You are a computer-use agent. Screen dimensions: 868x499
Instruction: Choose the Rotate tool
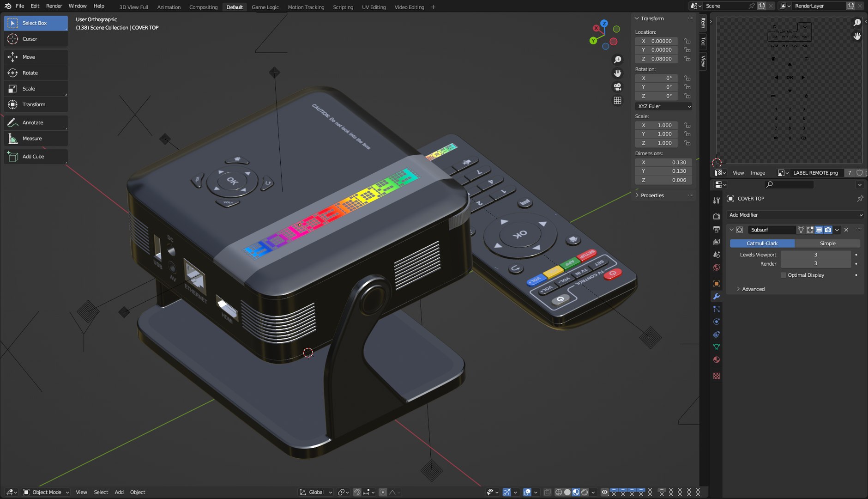click(x=36, y=73)
